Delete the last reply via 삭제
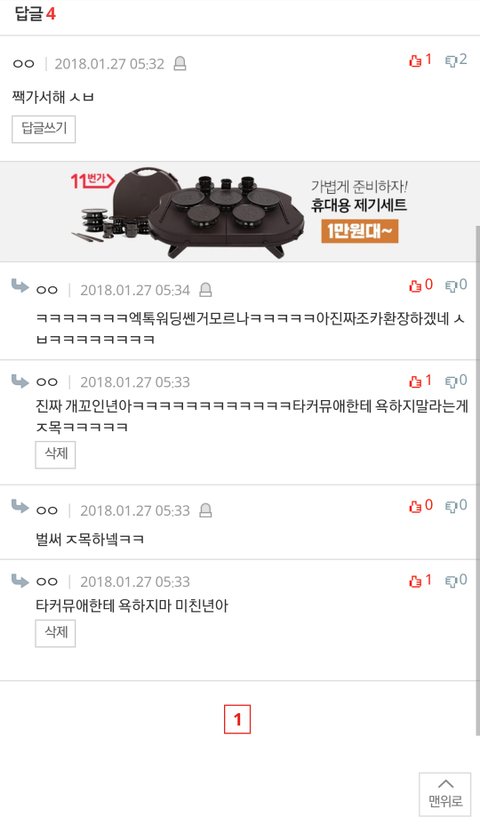The width and height of the screenshot is (480, 826). 55,633
